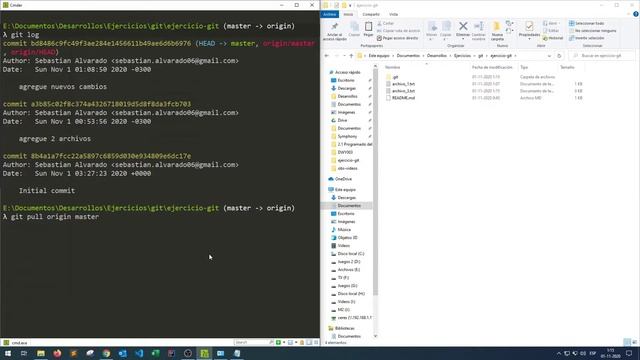The image size is (640, 360).
Task: Open address bar history dropdown
Action: [549, 56]
